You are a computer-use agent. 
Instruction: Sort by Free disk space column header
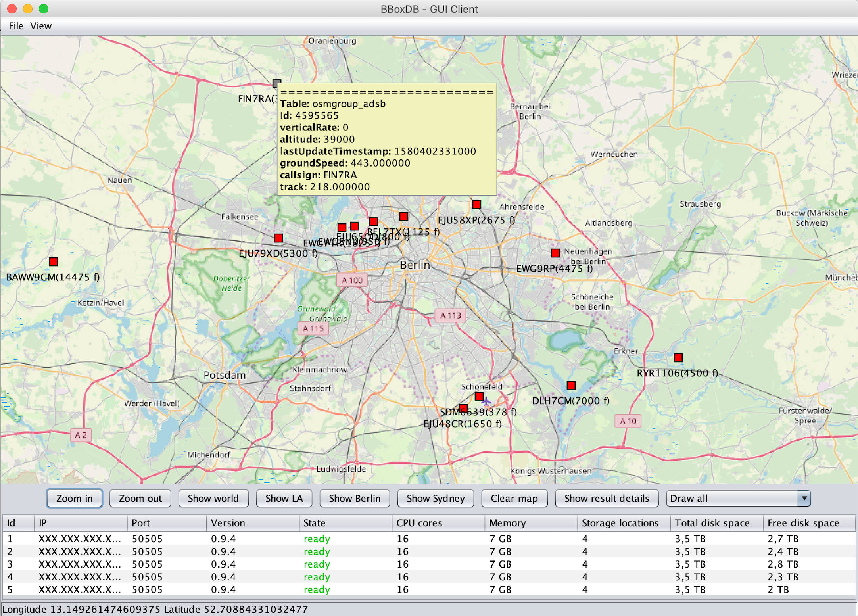pos(803,523)
